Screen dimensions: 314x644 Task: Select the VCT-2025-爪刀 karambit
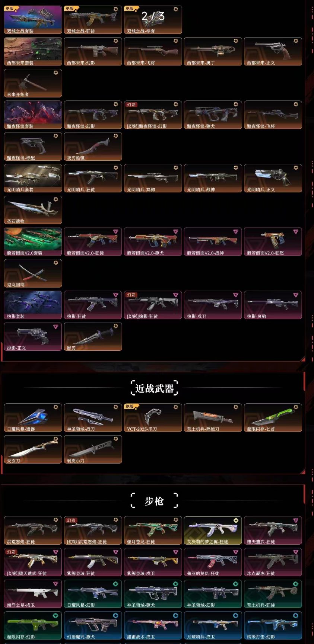point(153,417)
